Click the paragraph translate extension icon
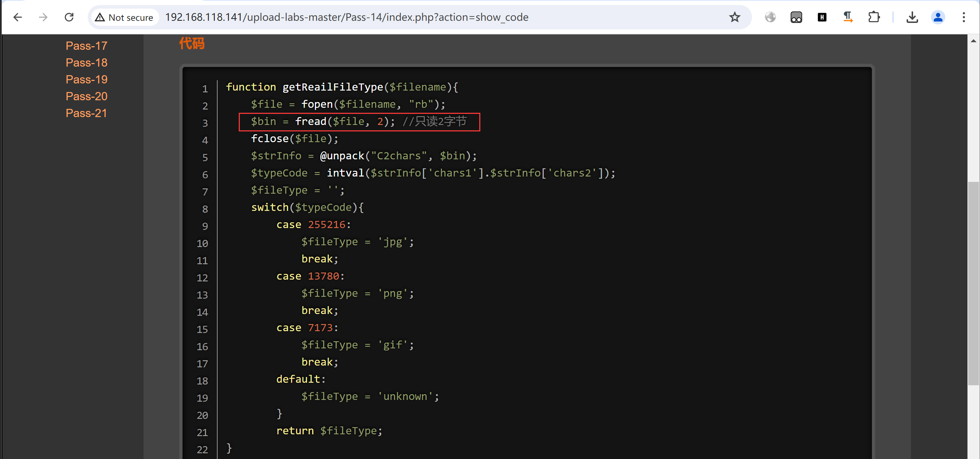Image resolution: width=980 pixels, height=459 pixels. point(848,17)
